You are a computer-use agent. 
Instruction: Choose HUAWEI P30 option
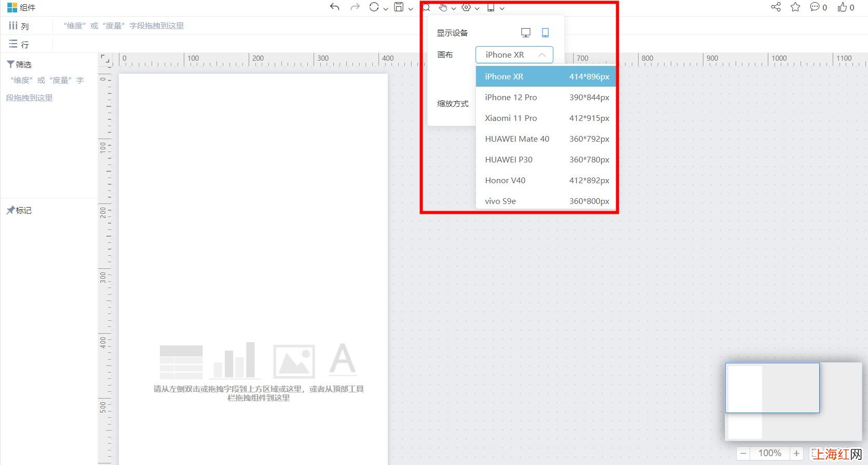pyautogui.click(x=546, y=159)
